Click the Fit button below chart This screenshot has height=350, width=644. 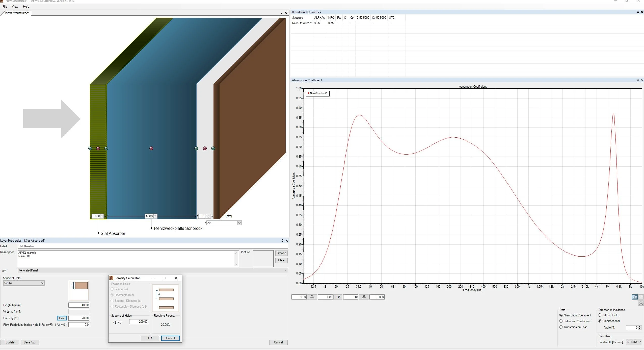(338, 297)
